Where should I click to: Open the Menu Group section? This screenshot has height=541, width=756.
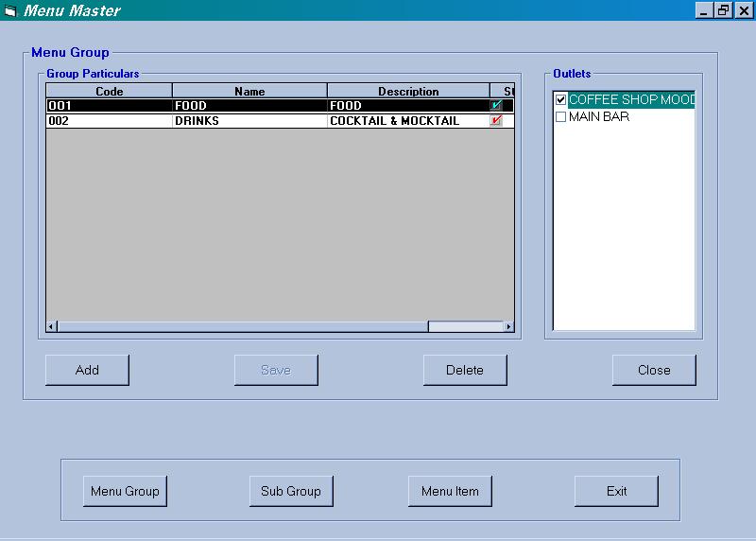(125, 491)
